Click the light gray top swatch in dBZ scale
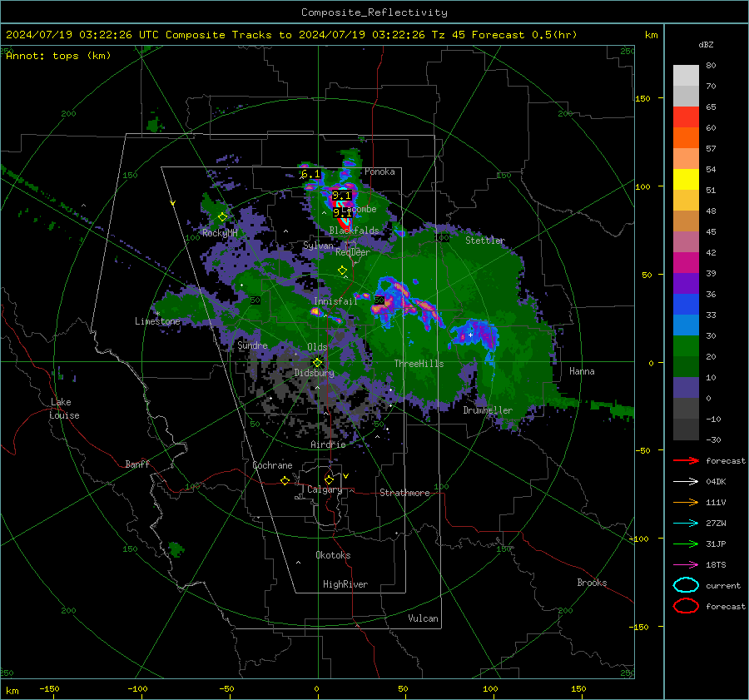 click(x=686, y=75)
